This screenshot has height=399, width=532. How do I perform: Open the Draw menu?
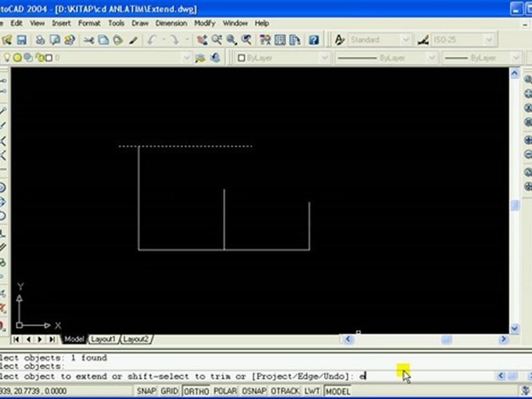[x=140, y=23]
